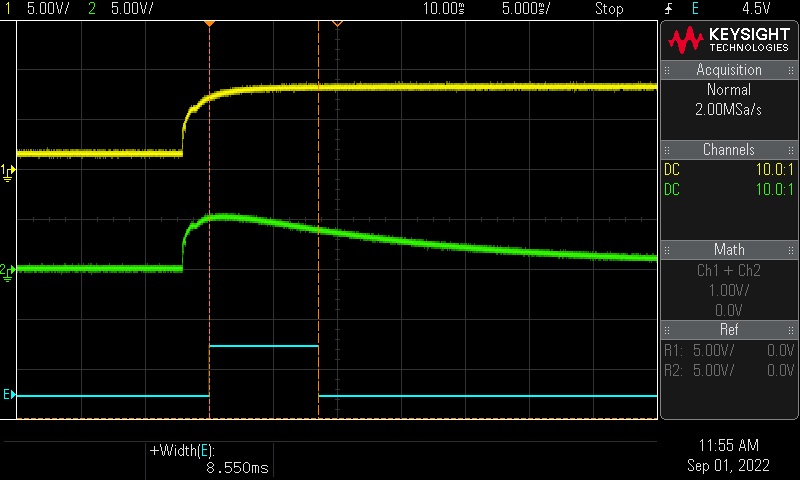Open the Ref panel header

click(729, 330)
